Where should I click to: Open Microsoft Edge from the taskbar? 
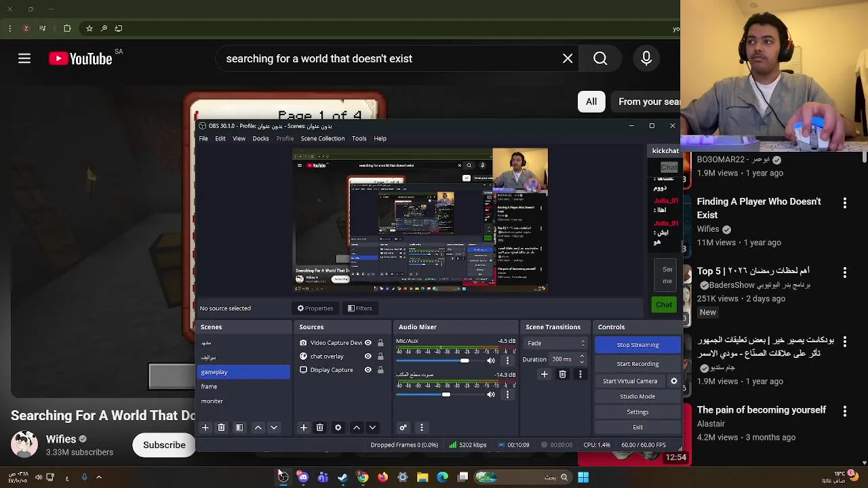pos(443,477)
